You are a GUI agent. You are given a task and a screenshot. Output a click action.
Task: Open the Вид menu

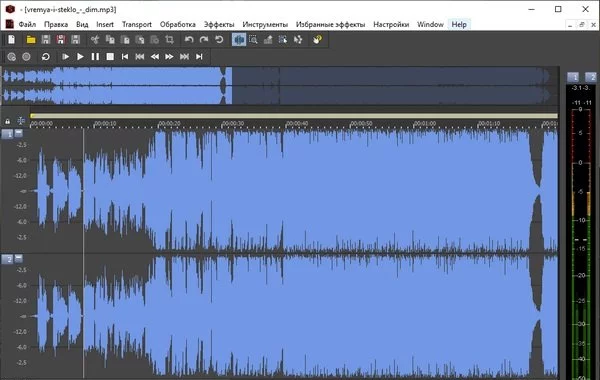click(x=82, y=24)
